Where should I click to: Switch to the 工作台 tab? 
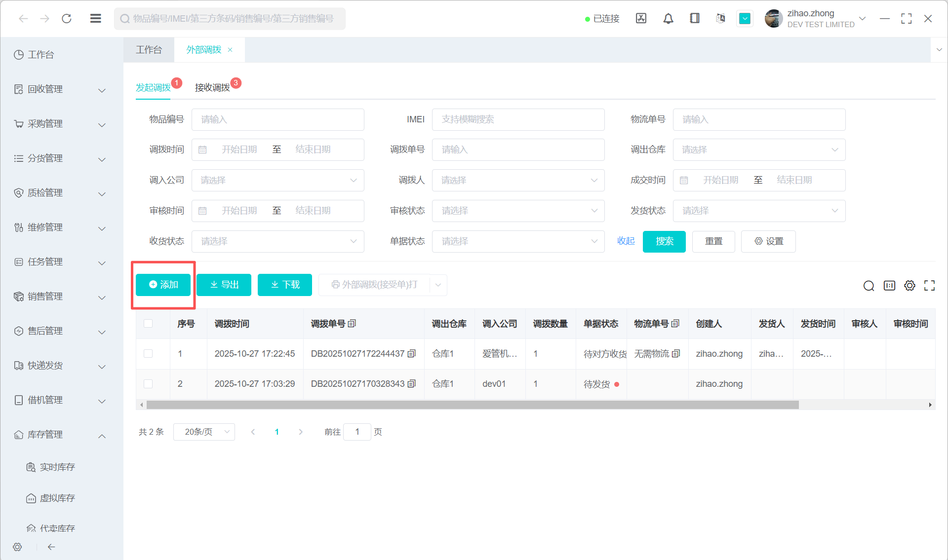pyautogui.click(x=149, y=50)
